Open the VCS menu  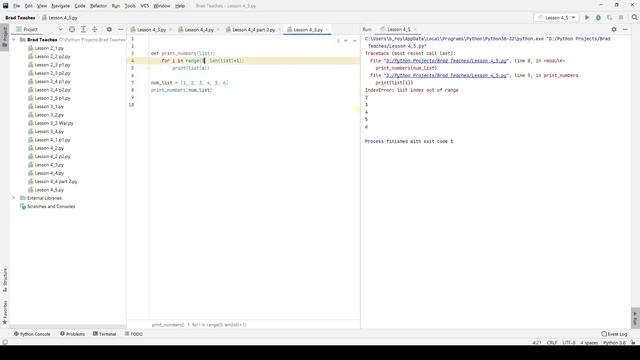click(145, 6)
